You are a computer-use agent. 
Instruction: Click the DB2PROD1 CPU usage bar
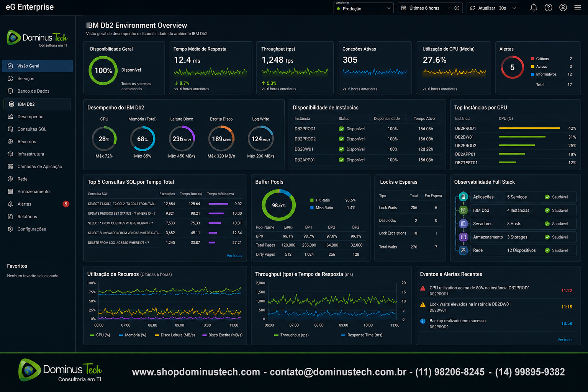coord(529,128)
